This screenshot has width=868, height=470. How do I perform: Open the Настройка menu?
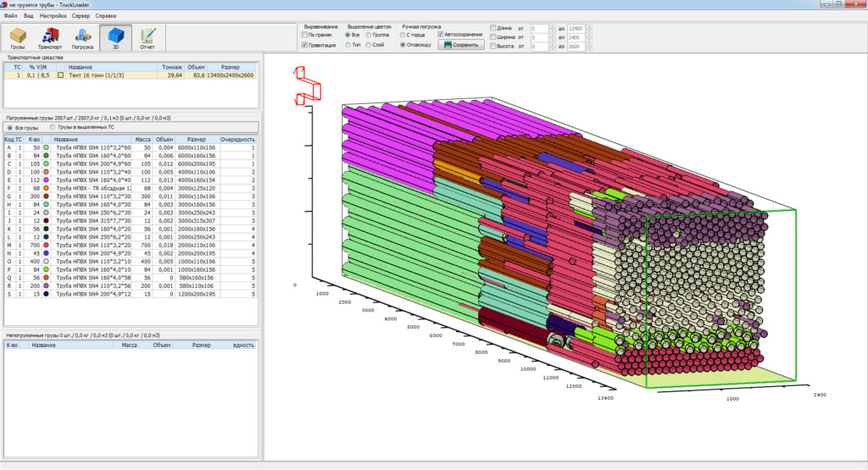click(53, 15)
